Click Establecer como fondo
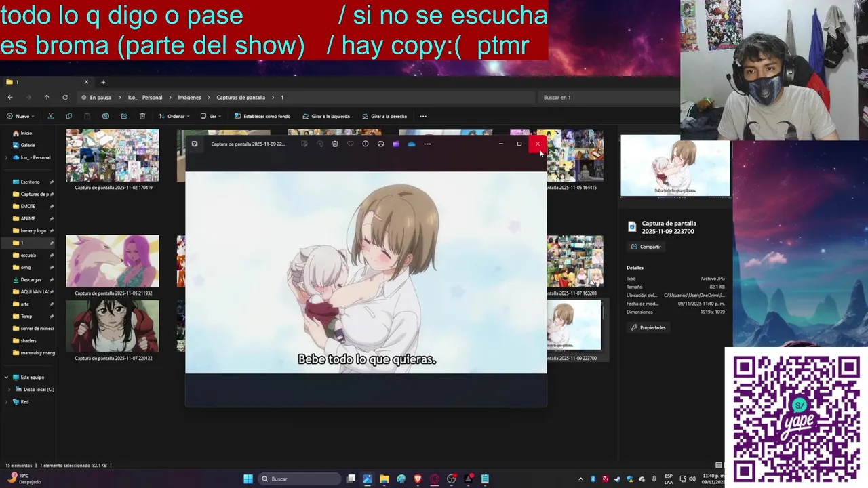This screenshot has width=868, height=488. [x=262, y=116]
